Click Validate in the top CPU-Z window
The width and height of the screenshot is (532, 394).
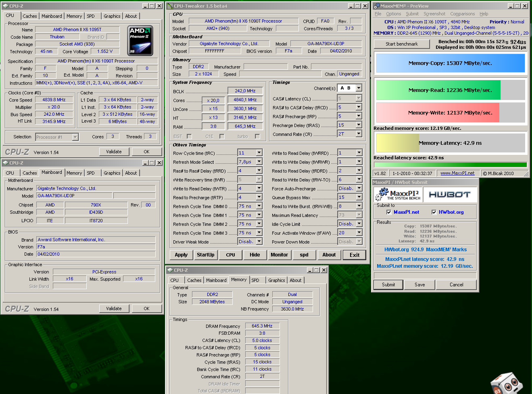click(x=114, y=152)
